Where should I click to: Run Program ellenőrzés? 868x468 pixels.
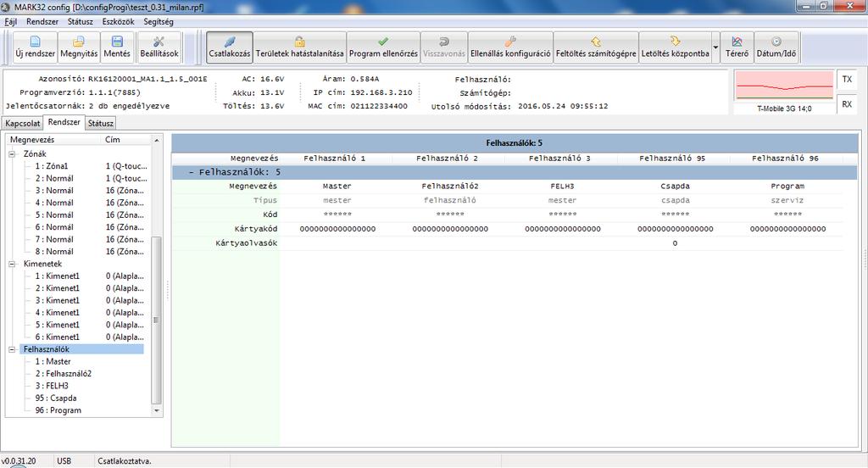[383, 47]
